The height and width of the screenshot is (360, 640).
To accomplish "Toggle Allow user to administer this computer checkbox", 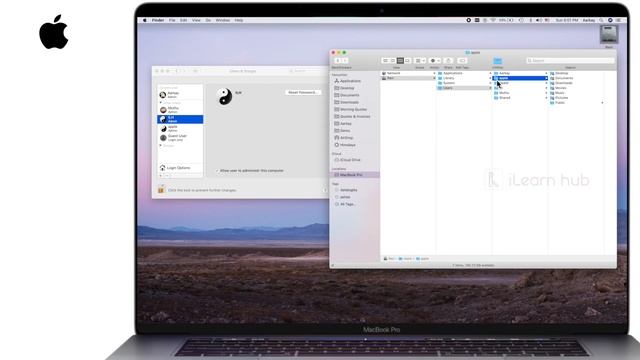I will coord(218,171).
